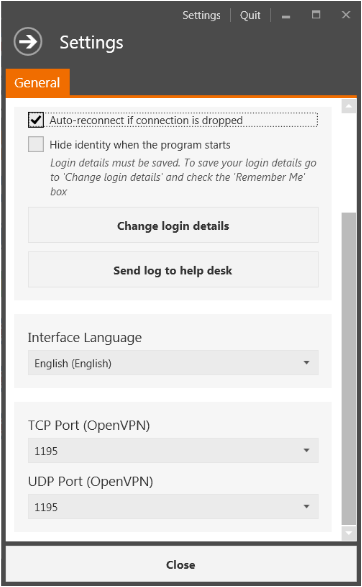This screenshot has width=362, height=587.
Task: Enable Hide identity when the program starts
Action: (x=36, y=144)
